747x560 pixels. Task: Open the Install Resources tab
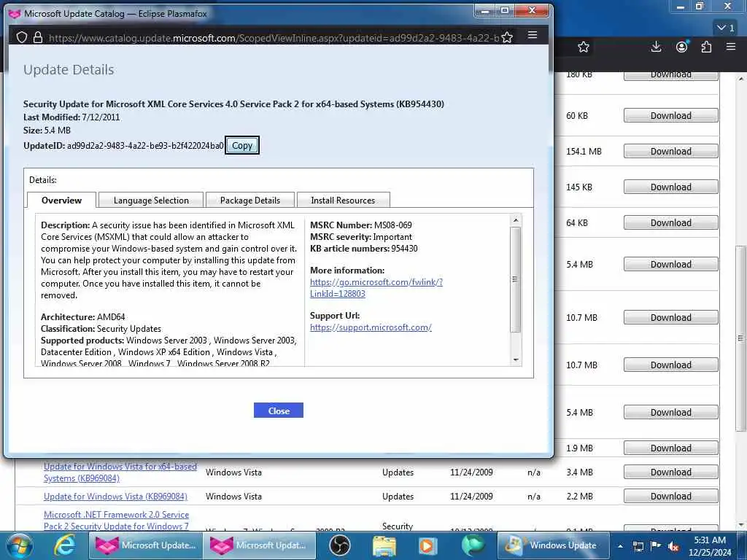click(343, 200)
